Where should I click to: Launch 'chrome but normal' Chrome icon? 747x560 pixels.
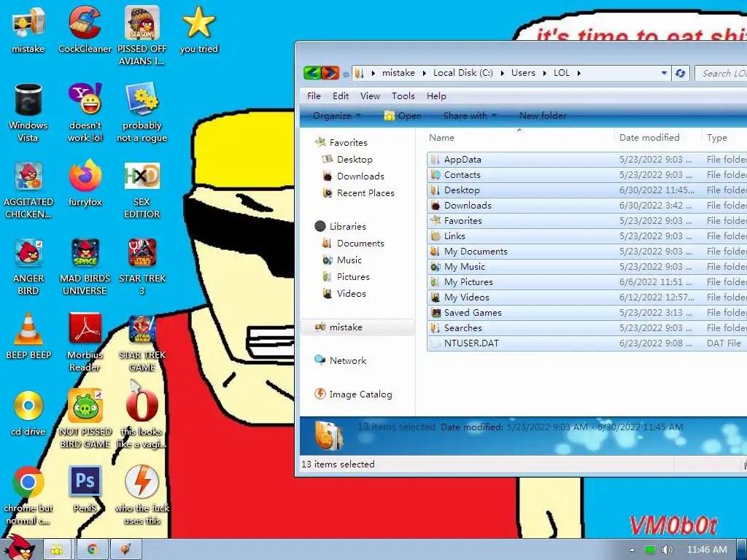(28, 495)
